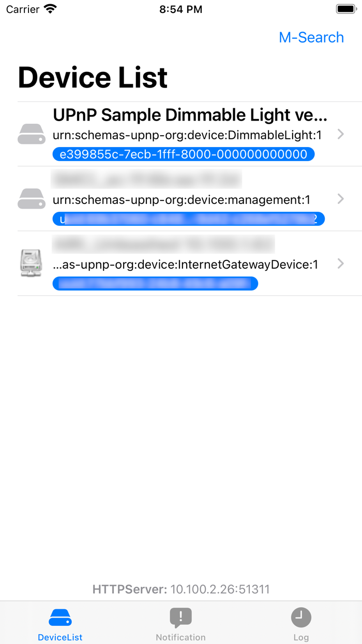Tap the Device List title
Viewport: 362px width, 644px height.
93,77
